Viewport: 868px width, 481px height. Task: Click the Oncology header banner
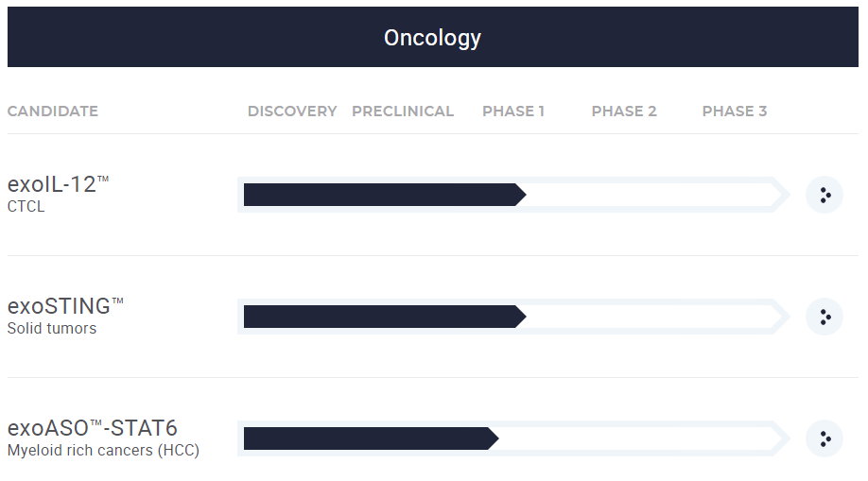point(433,38)
